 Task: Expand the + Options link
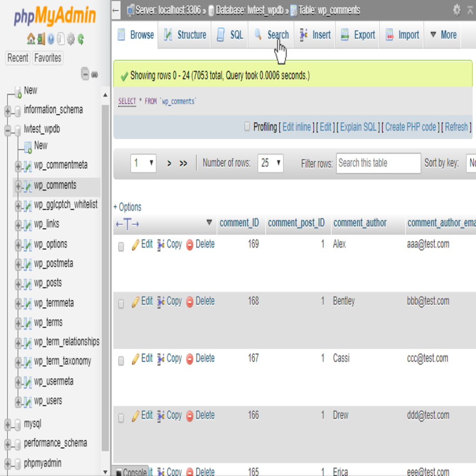click(x=127, y=207)
